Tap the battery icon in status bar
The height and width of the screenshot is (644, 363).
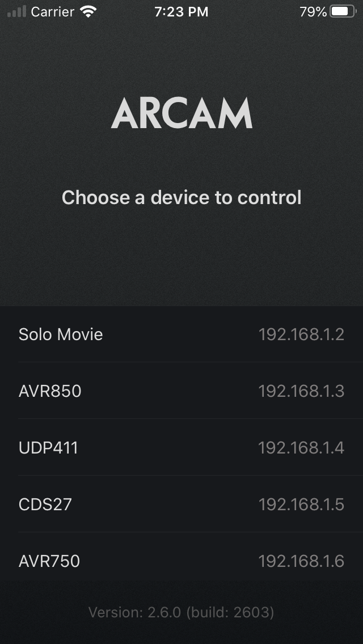click(343, 11)
